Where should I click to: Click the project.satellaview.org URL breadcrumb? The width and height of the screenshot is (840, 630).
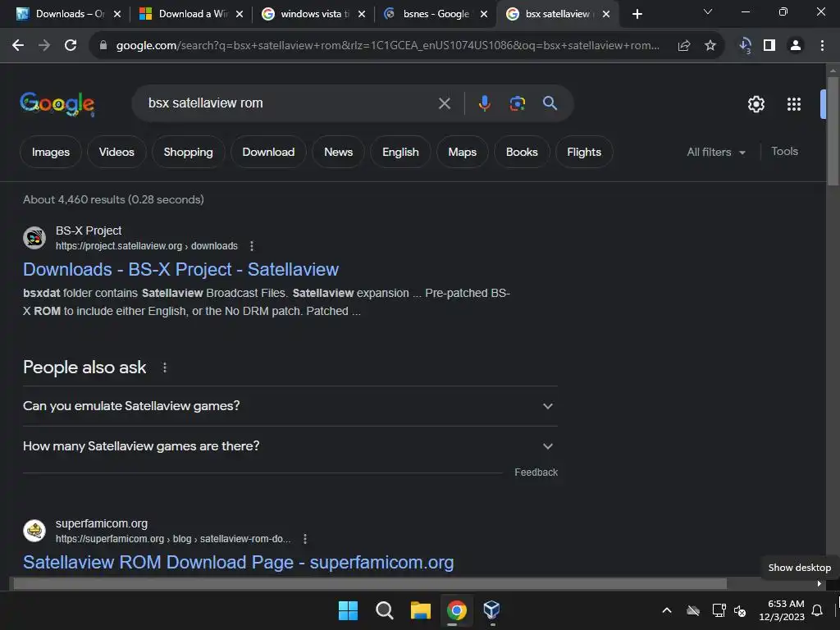(x=146, y=246)
